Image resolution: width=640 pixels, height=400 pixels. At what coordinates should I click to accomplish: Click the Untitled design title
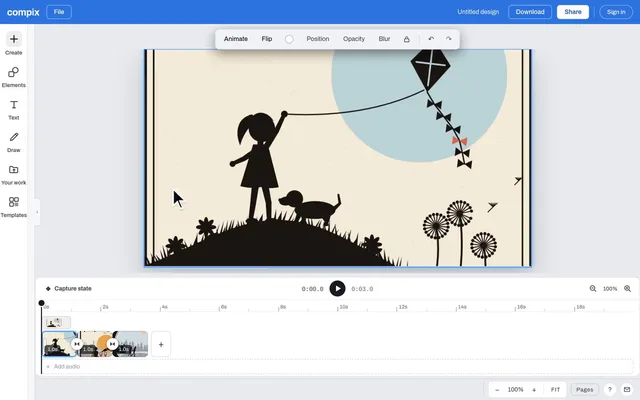pyautogui.click(x=478, y=12)
